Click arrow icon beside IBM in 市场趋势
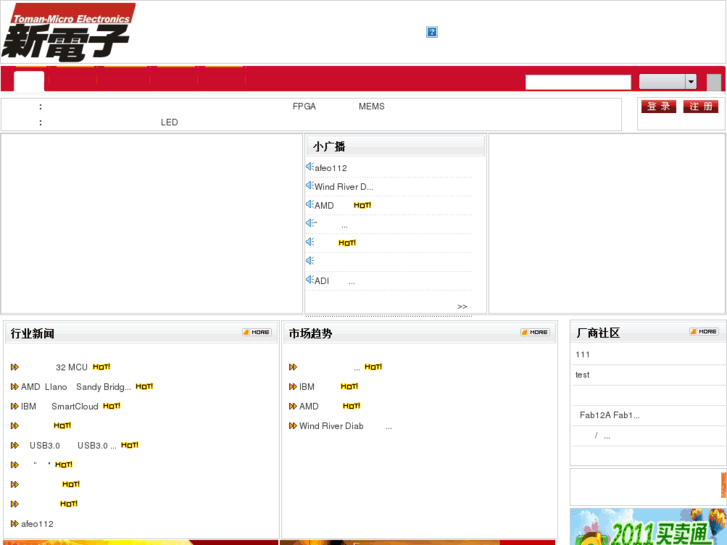The height and width of the screenshot is (545, 727). [x=293, y=386]
